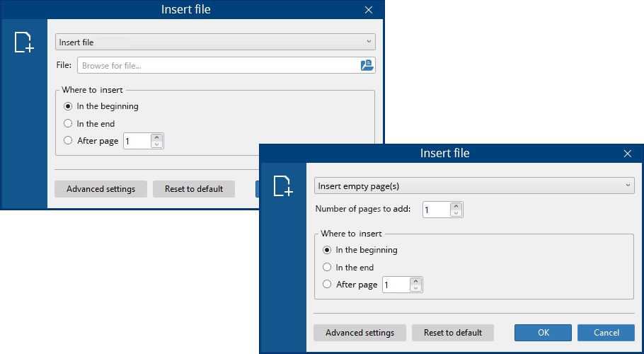
Task: Click the insert page icon in front dialog sidebar
Action: point(283,186)
